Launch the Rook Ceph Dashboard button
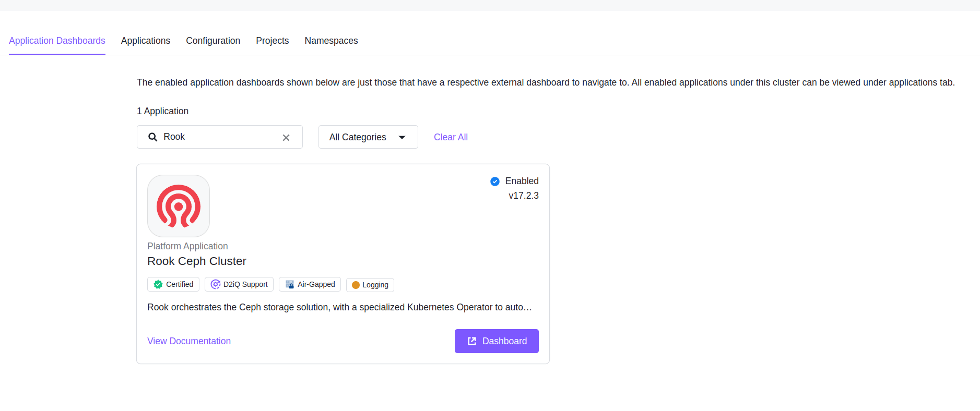 coord(497,341)
